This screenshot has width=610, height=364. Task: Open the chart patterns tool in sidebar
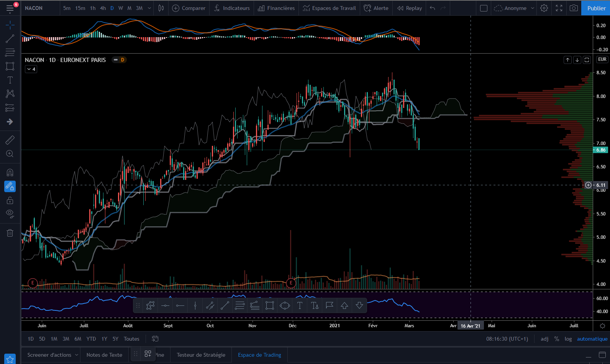tap(10, 94)
